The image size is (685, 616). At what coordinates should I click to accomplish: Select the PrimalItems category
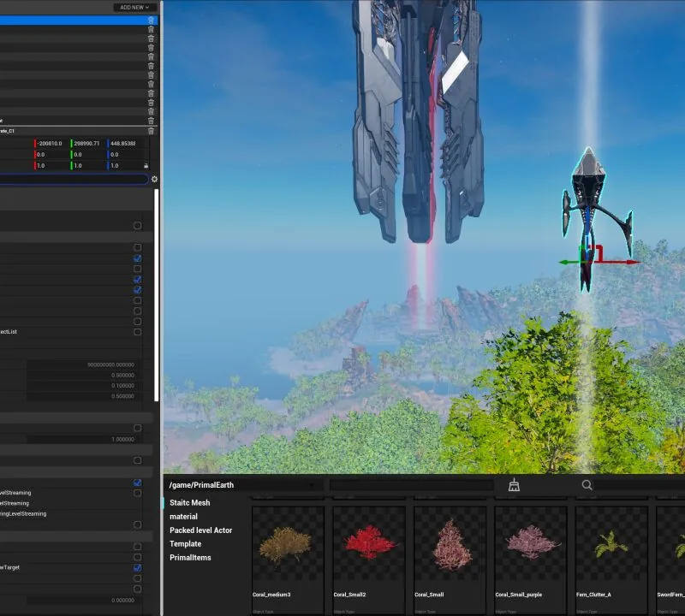coord(190,558)
